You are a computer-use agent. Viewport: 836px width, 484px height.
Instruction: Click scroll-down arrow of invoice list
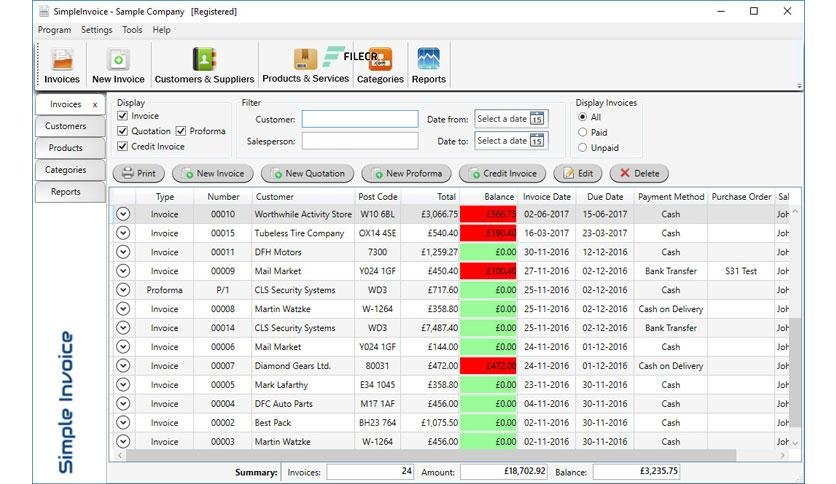tap(795, 442)
